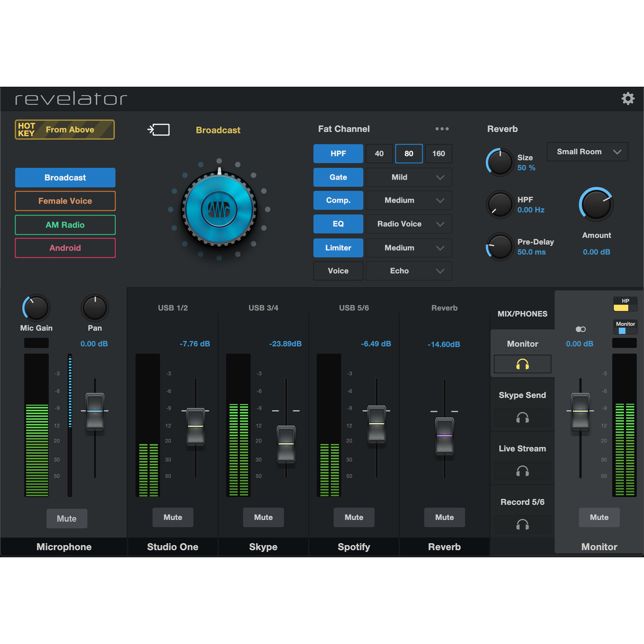Enable the Voice effect block
Image resolution: width=644 pixels, height=644 pixels.
(x=338, y=271)
